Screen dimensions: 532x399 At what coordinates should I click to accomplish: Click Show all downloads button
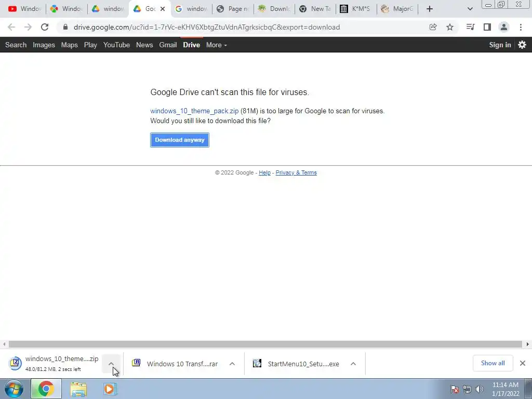point(493,363)
